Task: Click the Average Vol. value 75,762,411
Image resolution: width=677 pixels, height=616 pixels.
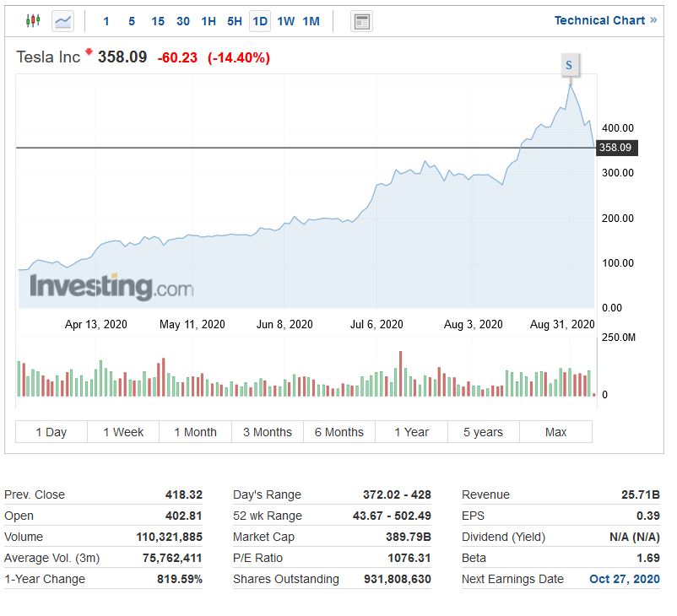Action: [x=172, y=558]
